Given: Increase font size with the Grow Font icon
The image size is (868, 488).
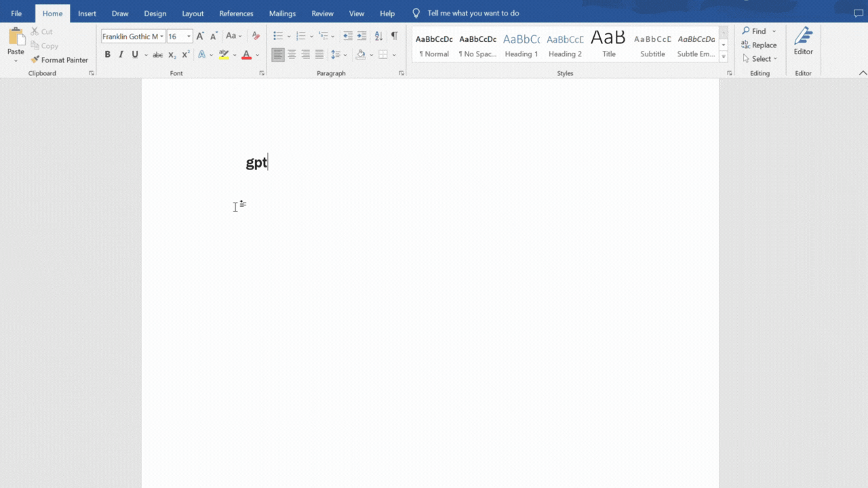Looking at the screenshot, I should coord(200,36).
